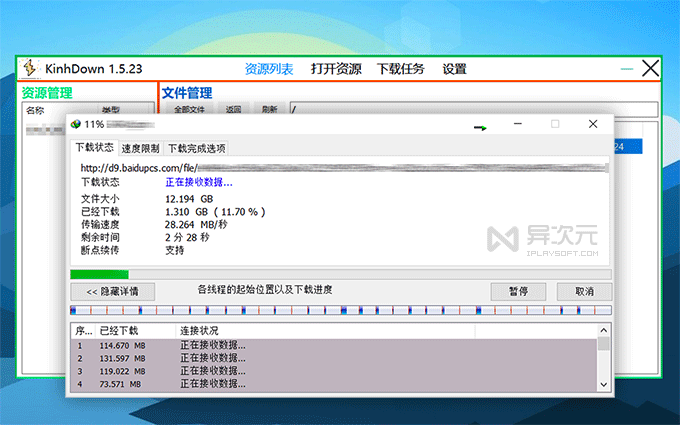
Task: Click the path input field in KinhDown
Action: tap(474, 108)
